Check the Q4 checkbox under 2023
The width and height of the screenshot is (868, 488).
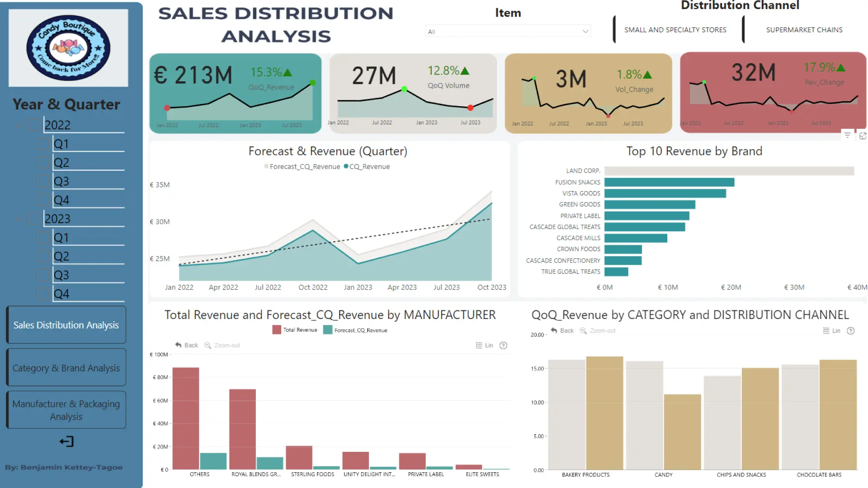(x=43, y=294)
